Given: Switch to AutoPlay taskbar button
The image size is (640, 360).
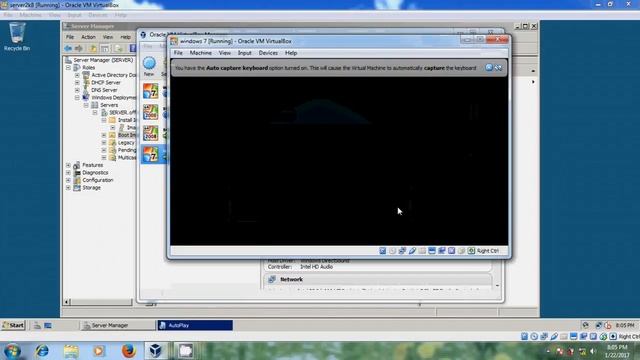Looking at the screenshot, I should click(x=195, y=325).
